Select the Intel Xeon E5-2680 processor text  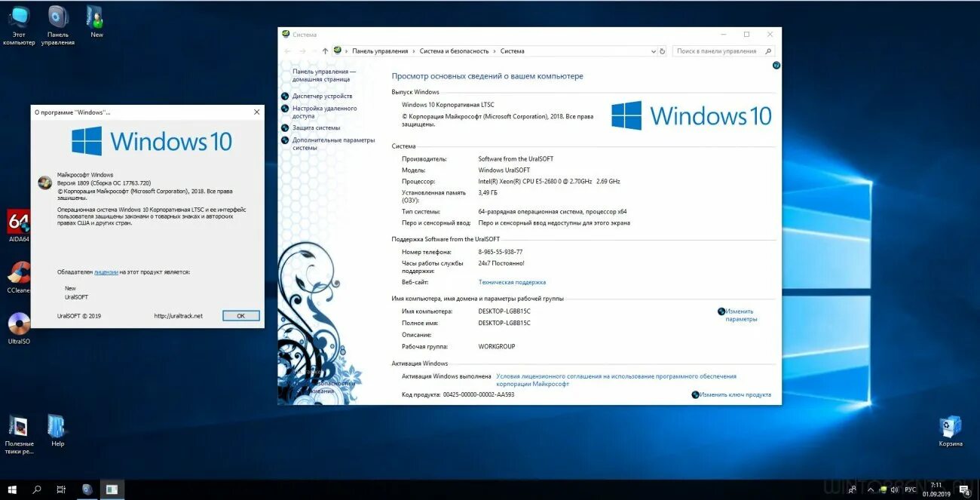click(x=549, y=182)
